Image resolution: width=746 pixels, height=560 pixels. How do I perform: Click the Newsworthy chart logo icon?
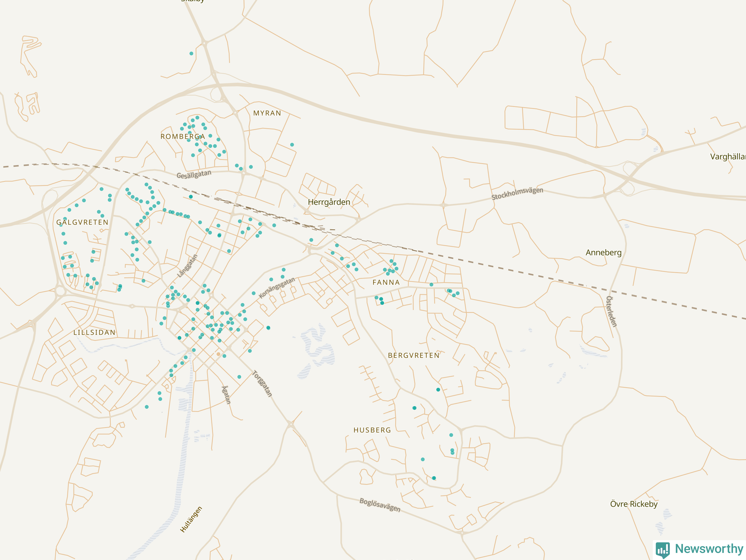(662, 550)
